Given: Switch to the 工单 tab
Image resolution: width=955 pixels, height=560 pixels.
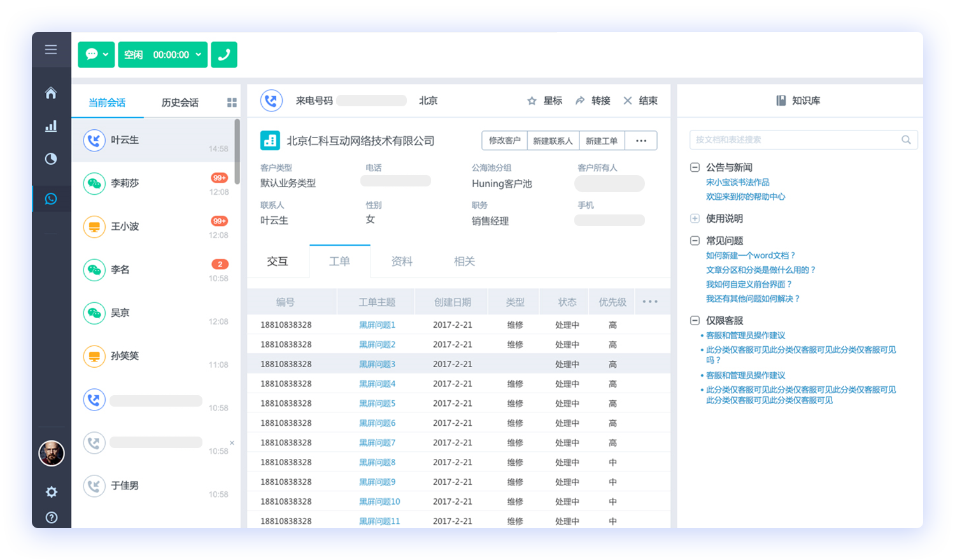Looking at the screenshot, I should 339,262.
